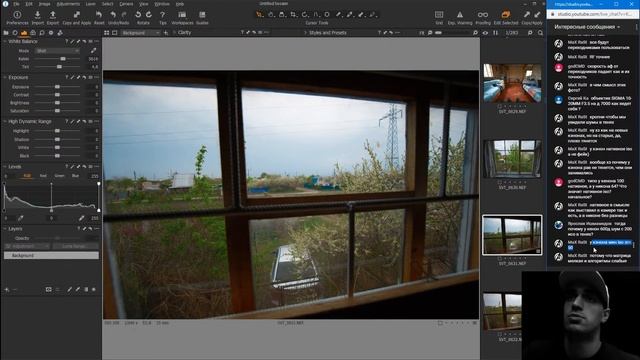This screenshot has width=640, height=360.
Task: Select the RGB levels channel tab
Action: (x=27, y=176)
